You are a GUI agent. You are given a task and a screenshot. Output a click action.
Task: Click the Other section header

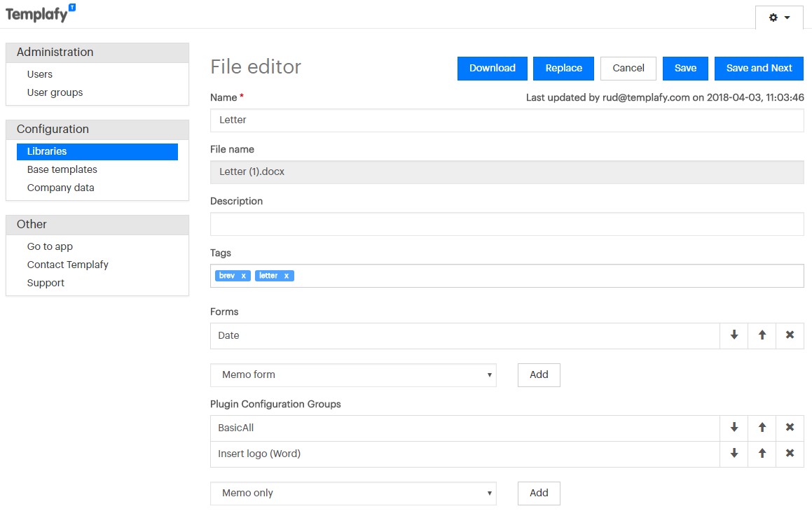97,225
